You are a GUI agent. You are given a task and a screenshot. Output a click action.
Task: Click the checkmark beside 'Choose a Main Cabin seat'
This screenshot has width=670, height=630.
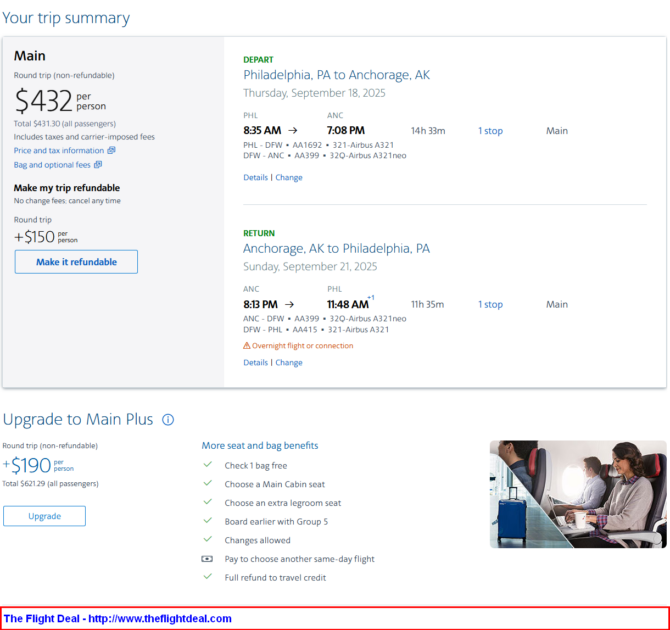coord(208,483)
